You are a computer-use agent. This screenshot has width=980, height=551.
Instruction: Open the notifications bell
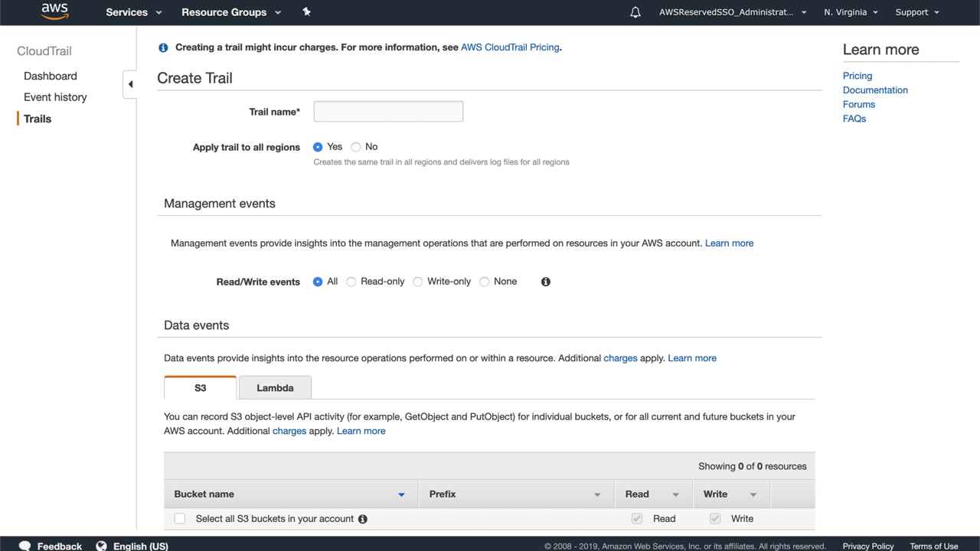click(x=635, y=12)
